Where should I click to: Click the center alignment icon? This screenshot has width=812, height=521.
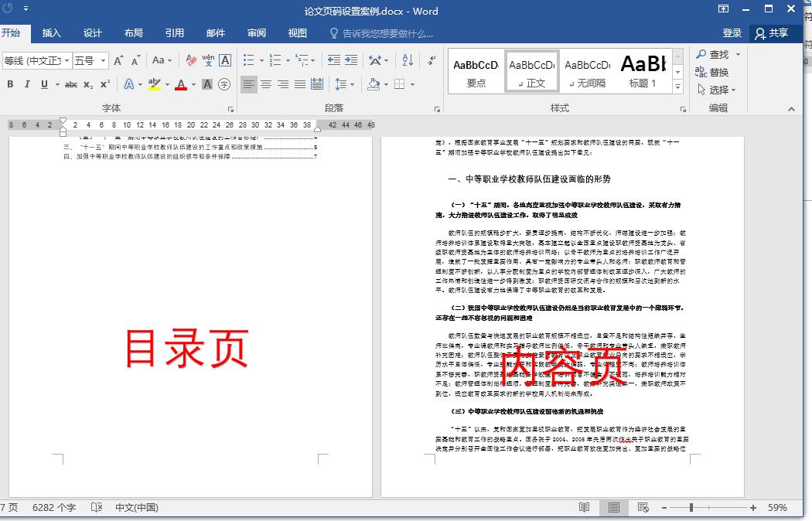click(x=266, y=83)
